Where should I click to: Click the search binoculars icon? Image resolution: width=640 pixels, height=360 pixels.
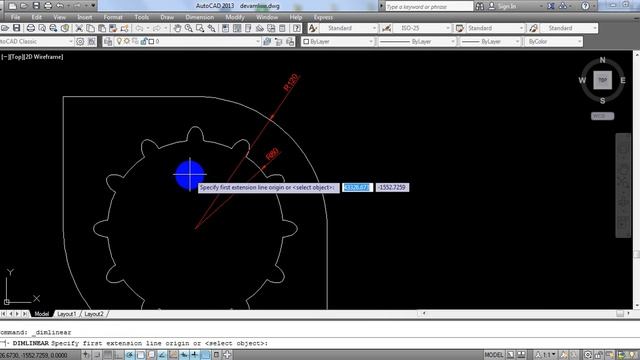[480, 6]
